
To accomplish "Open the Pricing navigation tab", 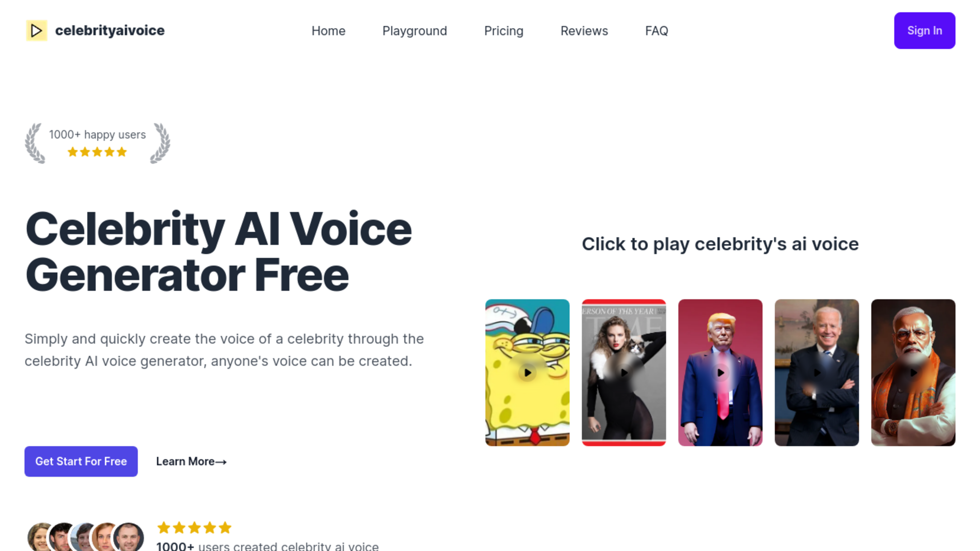I will (x=504, y=31).
